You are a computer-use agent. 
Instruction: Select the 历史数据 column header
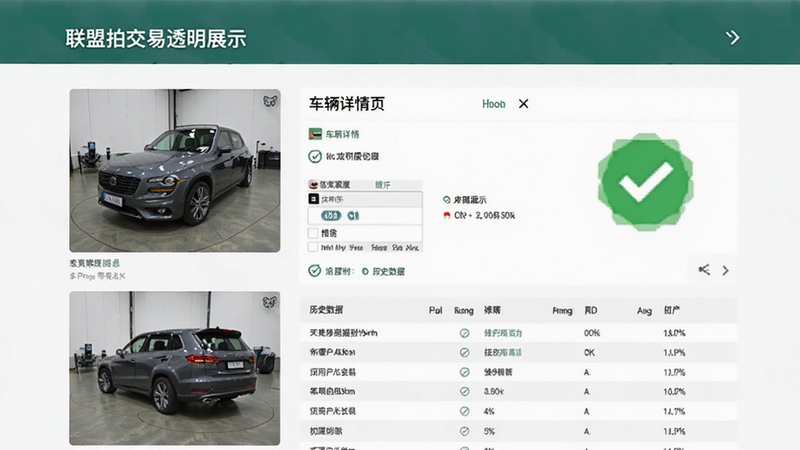click(x=326, y=310)
